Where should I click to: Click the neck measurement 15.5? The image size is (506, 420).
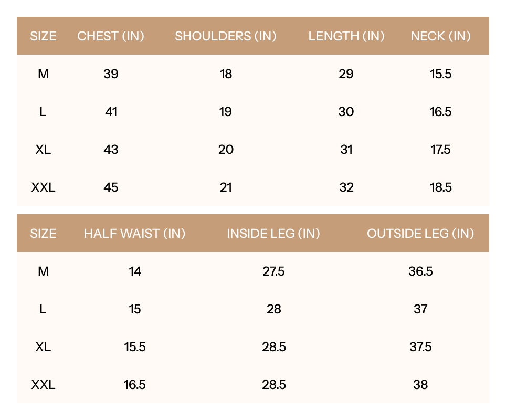coord(440,74)
